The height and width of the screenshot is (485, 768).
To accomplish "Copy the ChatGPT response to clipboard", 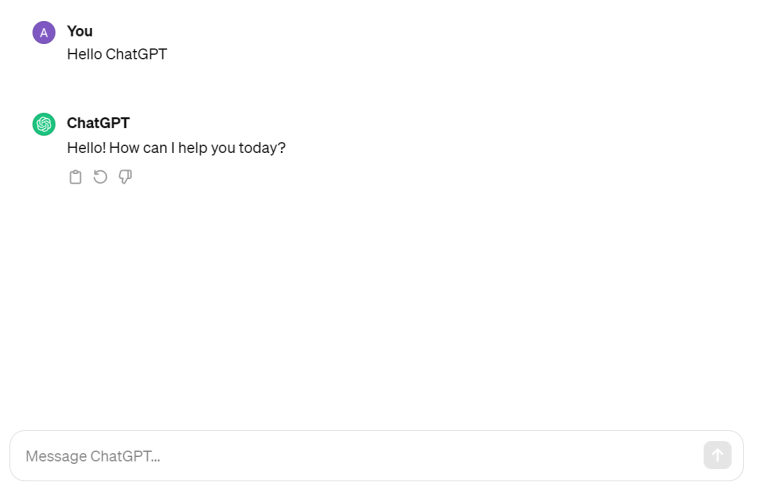I will click(x=75, y=177).
